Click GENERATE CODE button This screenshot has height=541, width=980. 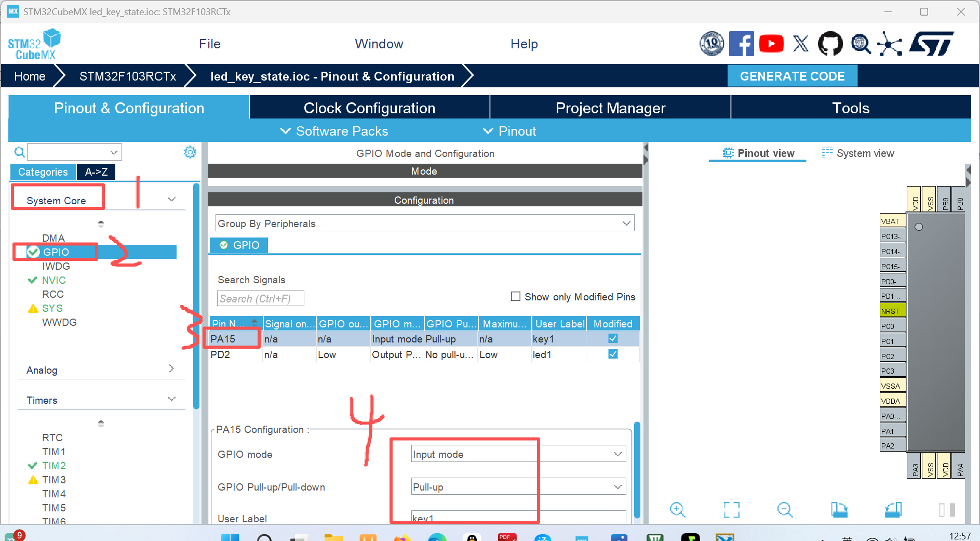click(792, 76)
